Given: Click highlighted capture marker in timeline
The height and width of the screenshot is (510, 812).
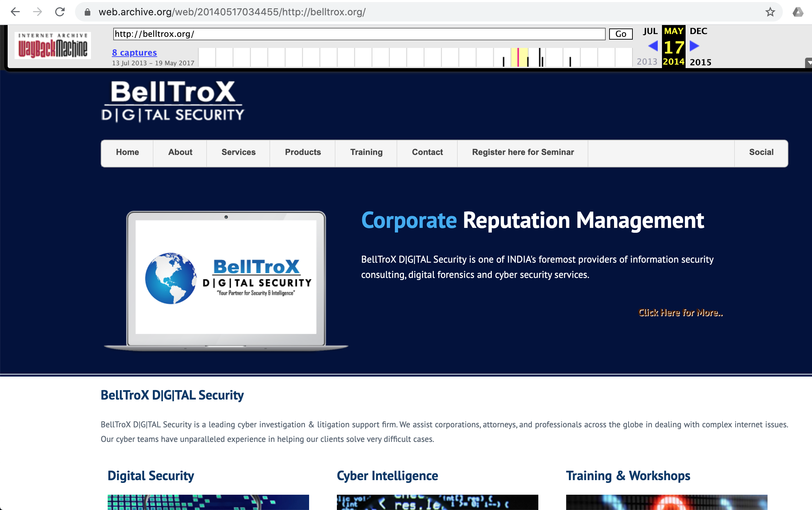Looking at the screenshot, I should click(518, 58).
